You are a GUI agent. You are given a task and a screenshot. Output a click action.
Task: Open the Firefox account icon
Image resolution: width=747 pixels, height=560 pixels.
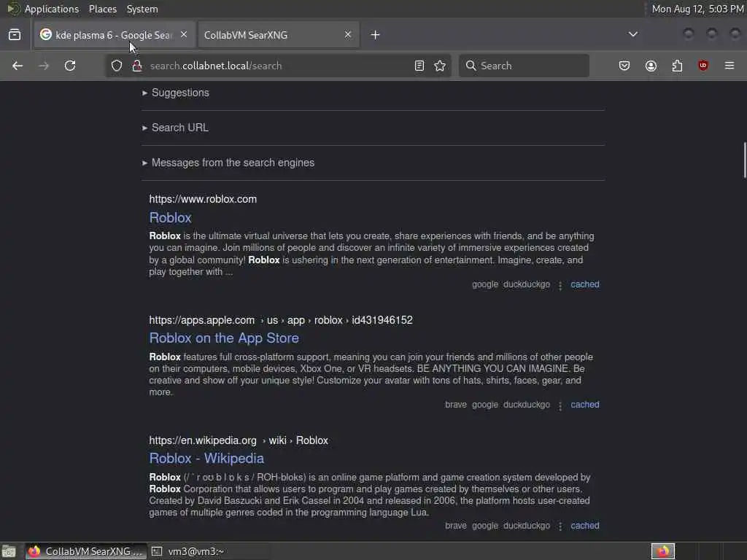(651, 66)
